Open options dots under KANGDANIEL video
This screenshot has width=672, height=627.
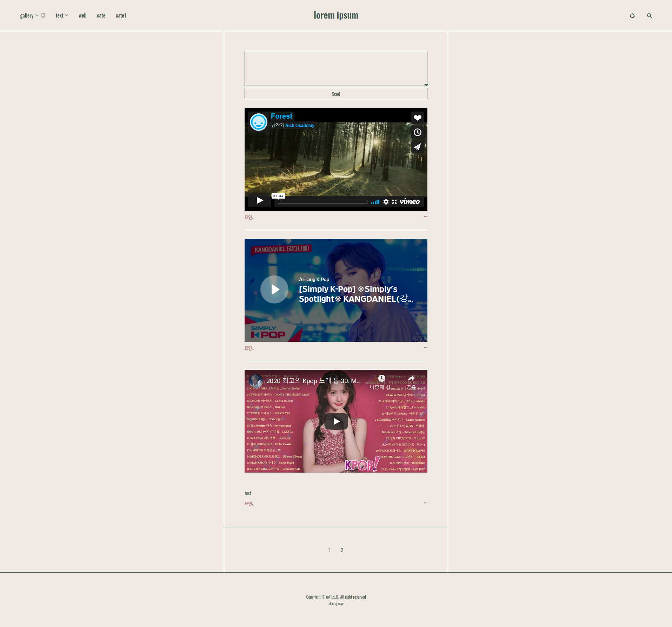tap(425, 348)
